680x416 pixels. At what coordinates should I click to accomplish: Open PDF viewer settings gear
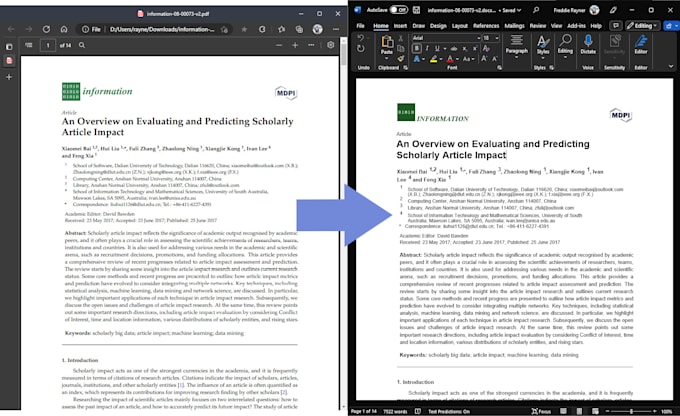pos(331,45)
